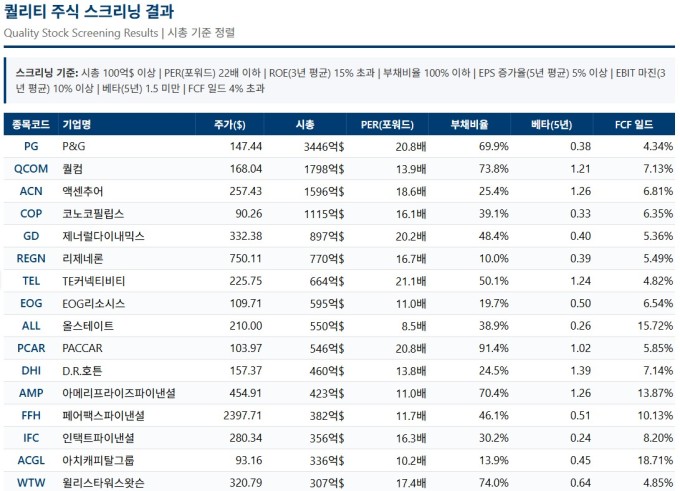This screenshot has height=491, width=680.
Task: Sort by FCF 일드 header
Action: pos(635,125)
